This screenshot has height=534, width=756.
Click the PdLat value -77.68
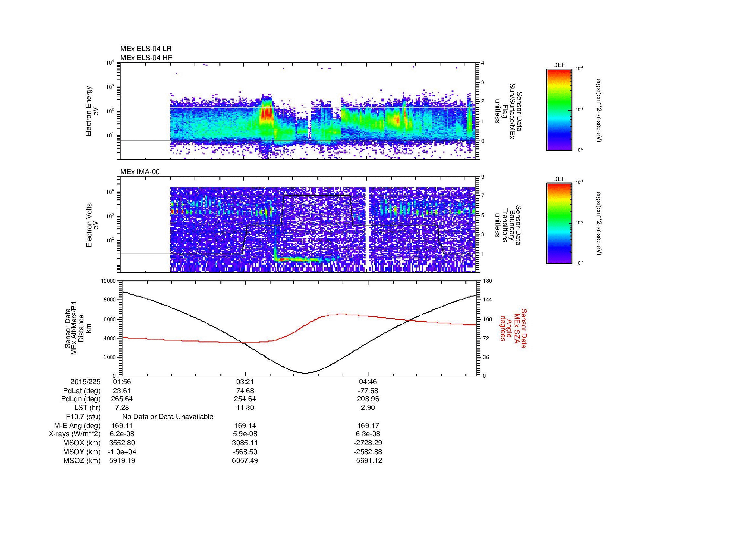pos(368,391)
